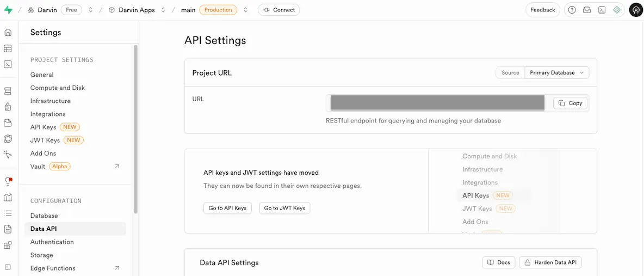Click the main branch breadcrumb
This screenshot has height=276, width=644.
188,10
